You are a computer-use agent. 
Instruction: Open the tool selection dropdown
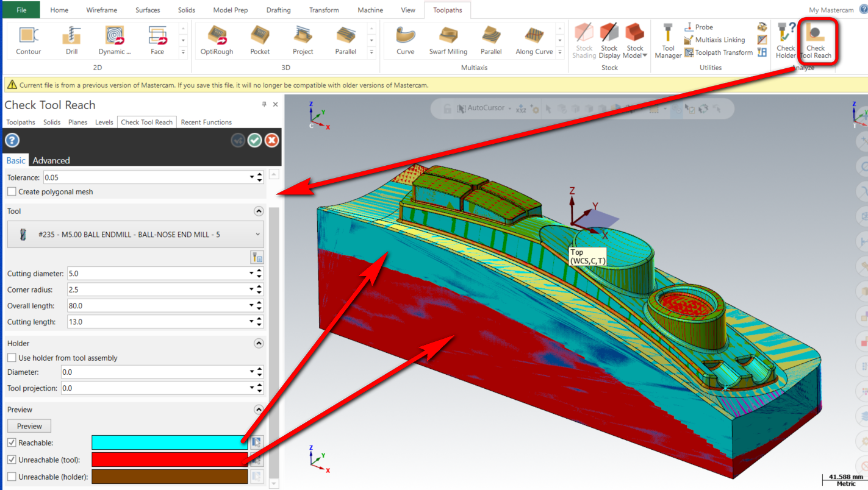135,235
